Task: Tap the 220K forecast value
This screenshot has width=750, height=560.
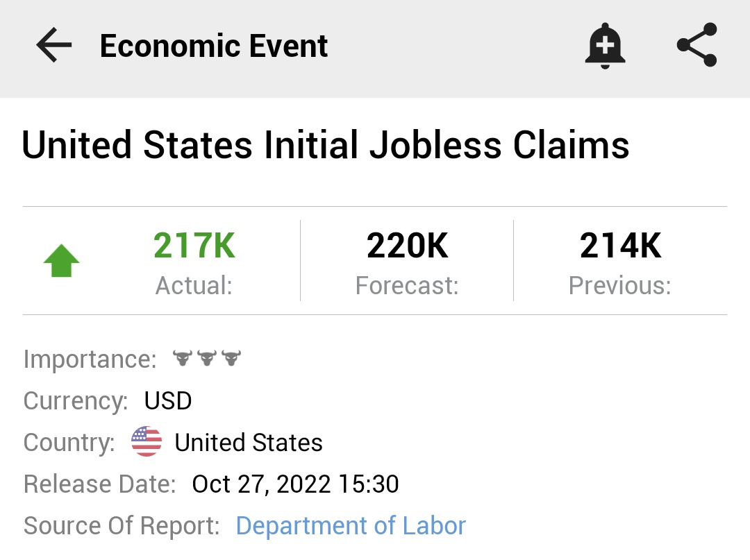Action: tap(407, 246)
